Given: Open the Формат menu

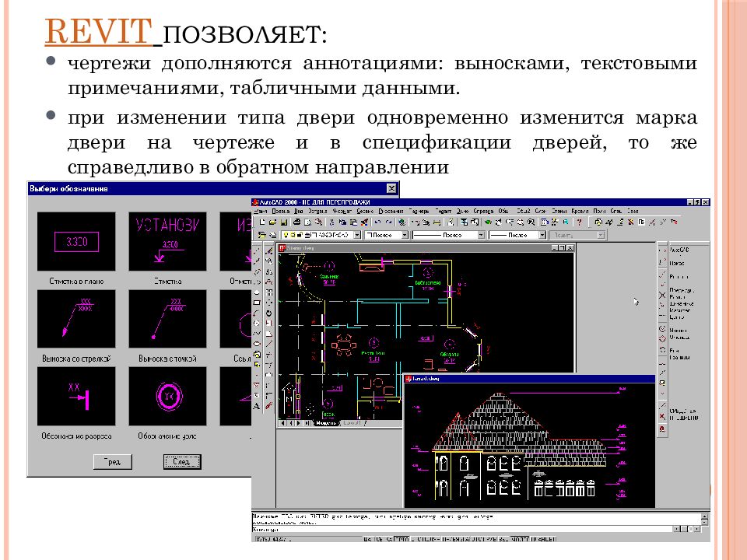Looking at the screenshot, I should coord(341,211).
